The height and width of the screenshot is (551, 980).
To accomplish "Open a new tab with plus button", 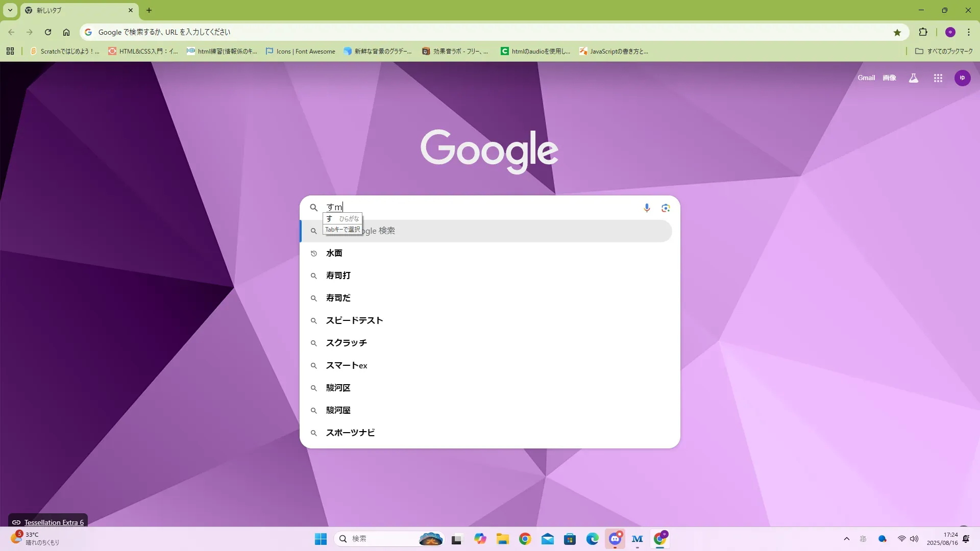I will point(149,10).
